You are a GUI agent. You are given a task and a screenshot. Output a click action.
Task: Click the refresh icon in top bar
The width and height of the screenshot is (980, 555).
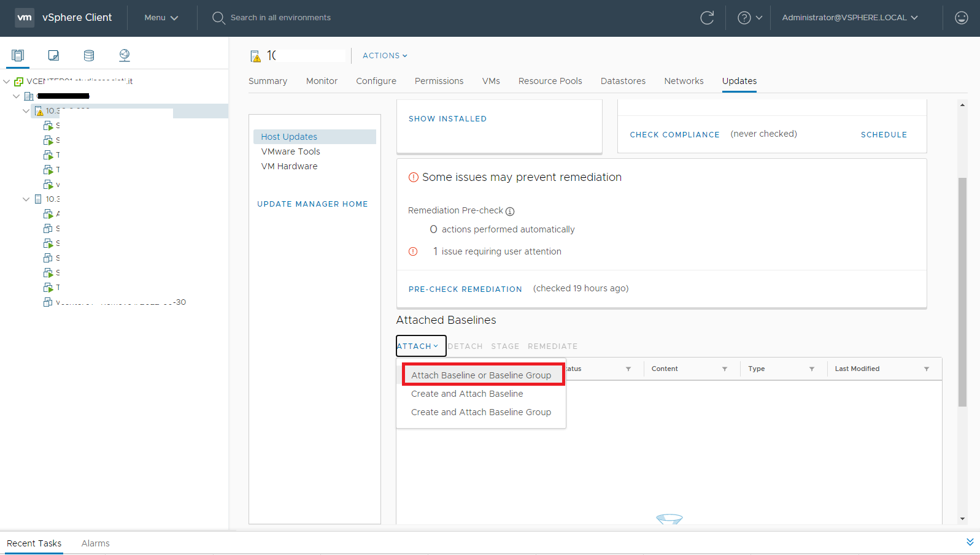[707, 18]
